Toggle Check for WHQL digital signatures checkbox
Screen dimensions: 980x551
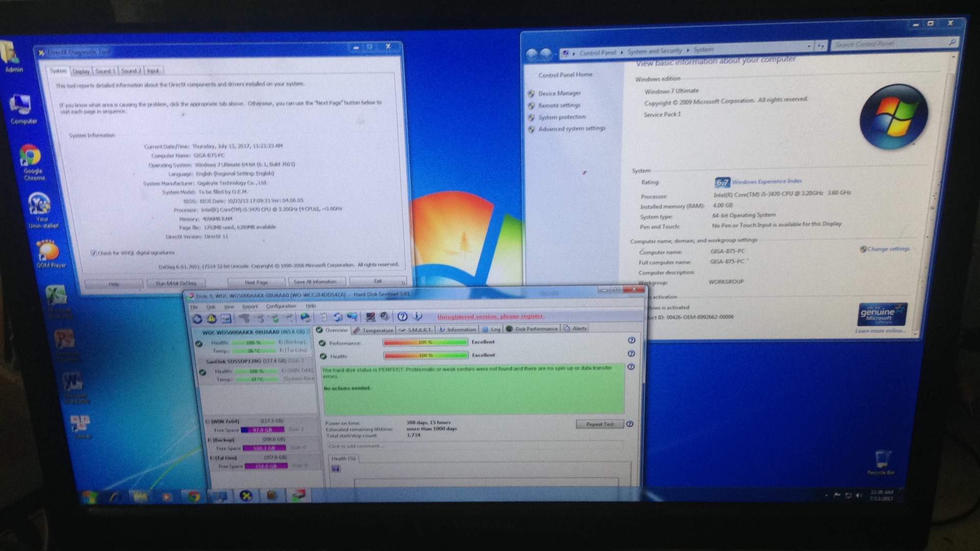coord(93,253)
